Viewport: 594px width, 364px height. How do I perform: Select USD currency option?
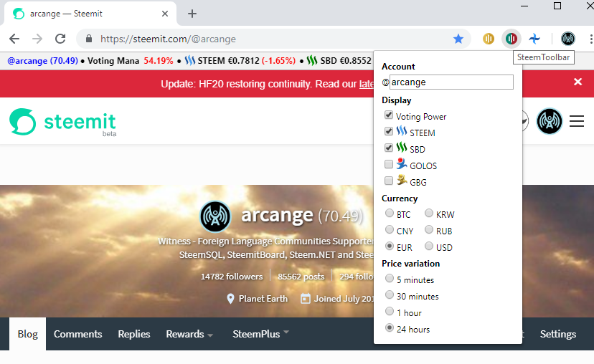(429, 246)
